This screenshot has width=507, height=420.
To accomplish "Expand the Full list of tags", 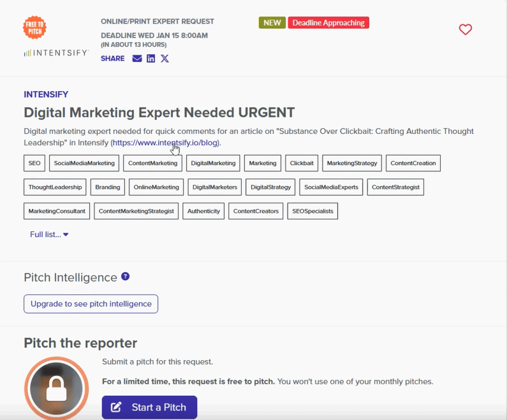I will tap(49, 235).
